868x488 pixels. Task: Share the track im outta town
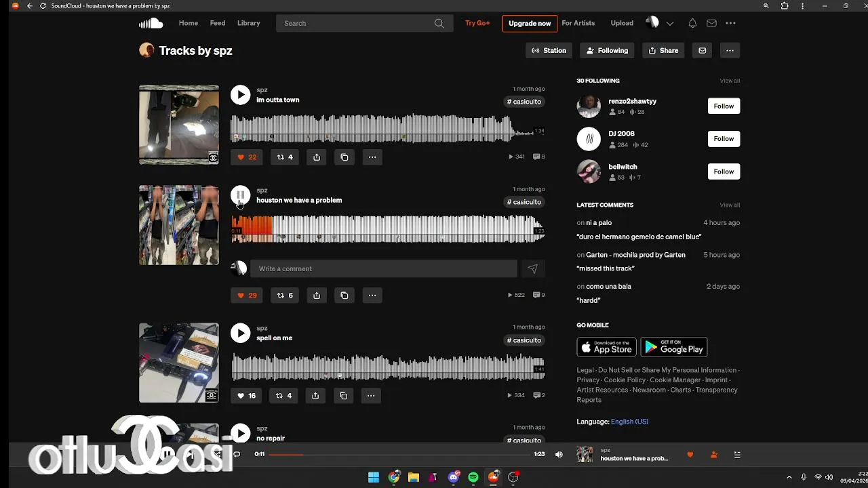(x=317, y=157)
